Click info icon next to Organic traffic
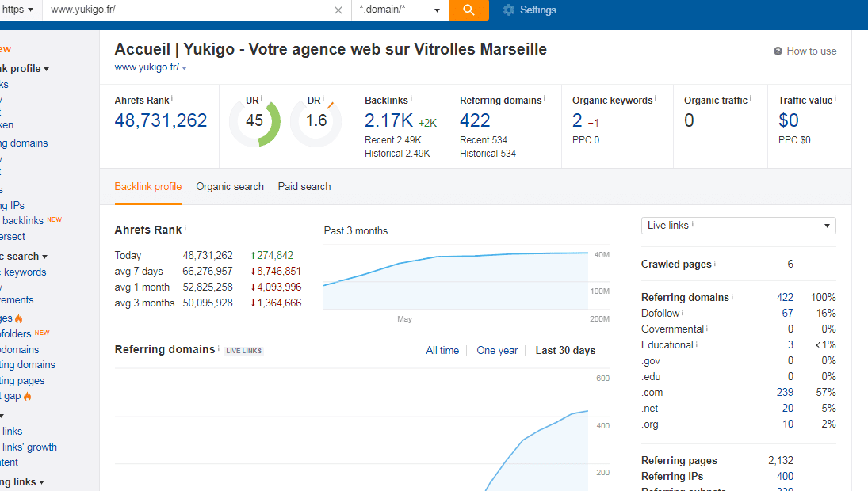Screen dimensions: 868x491 (750, 98)
